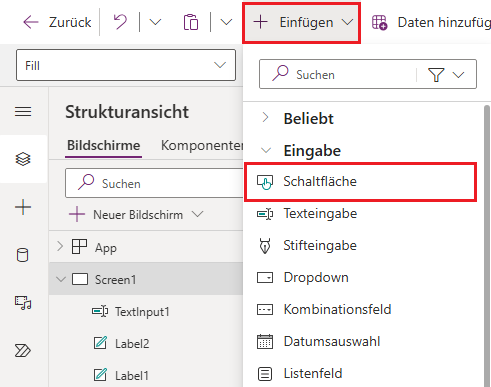Open the filter dropdown in insert search

(446, 75)
